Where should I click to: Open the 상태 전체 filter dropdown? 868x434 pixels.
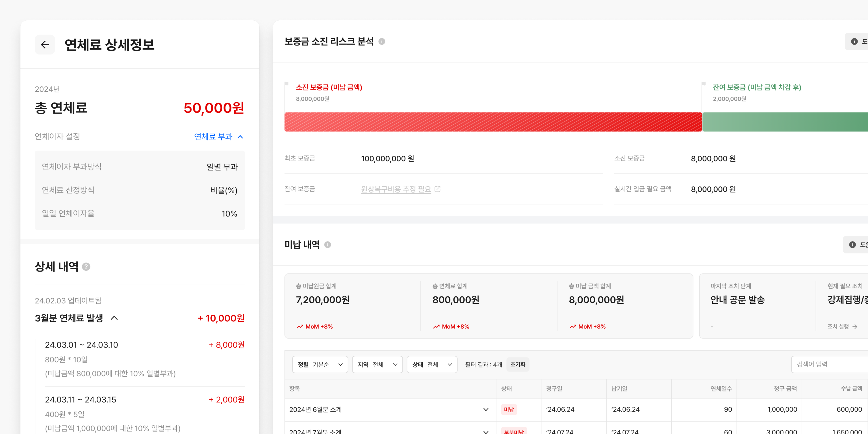point(432,364)
